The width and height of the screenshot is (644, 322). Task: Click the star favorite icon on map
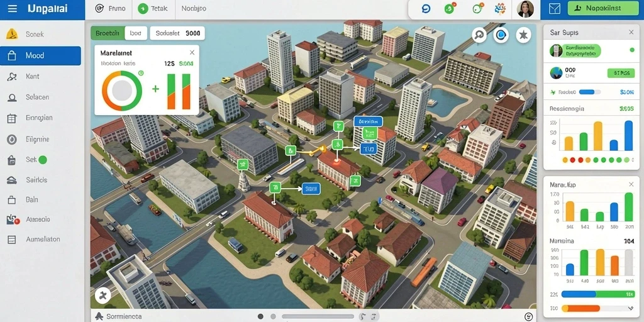[x=523, y=35]
